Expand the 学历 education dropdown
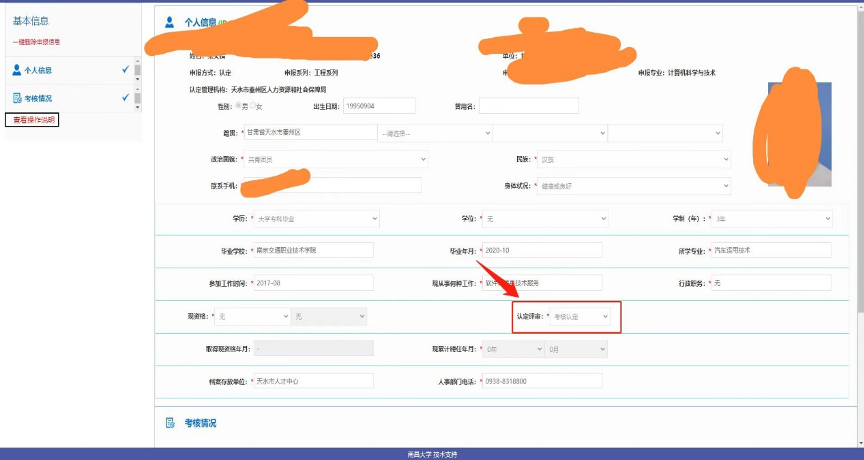This screenshot has height=460, width=864. (317, 218)
